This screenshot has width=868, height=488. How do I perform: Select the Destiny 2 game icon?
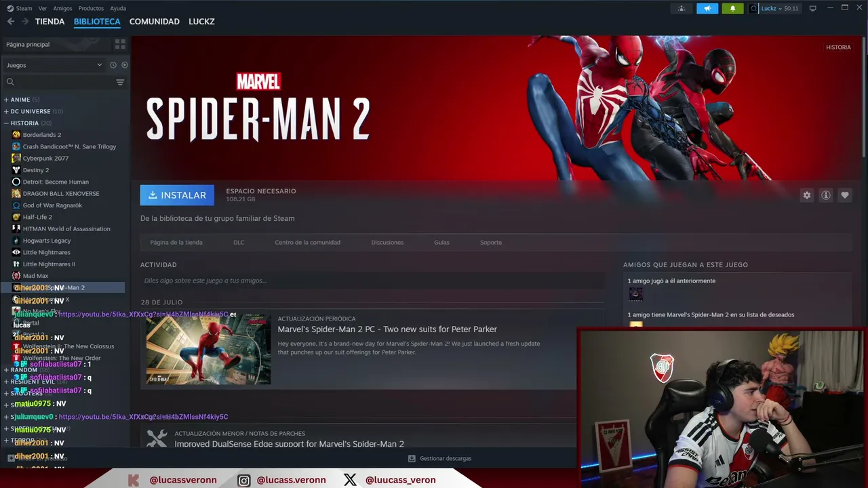point(16,170)
